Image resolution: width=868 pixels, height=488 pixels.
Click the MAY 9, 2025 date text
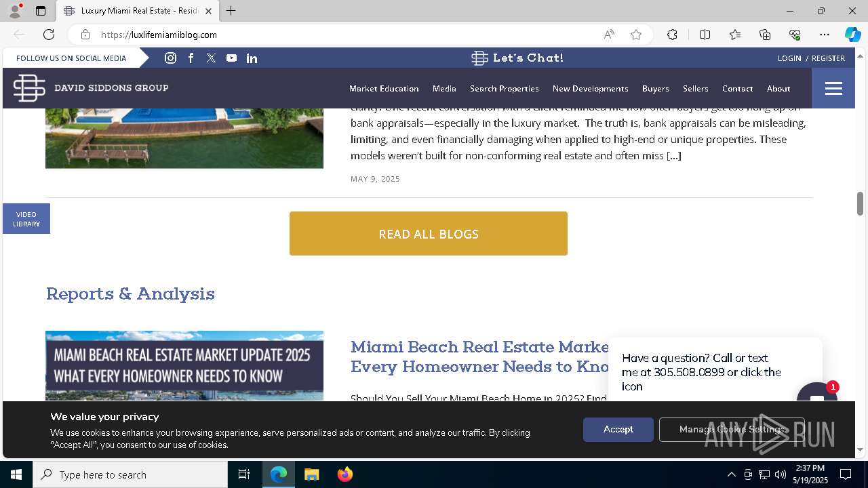tap(375, 179)
